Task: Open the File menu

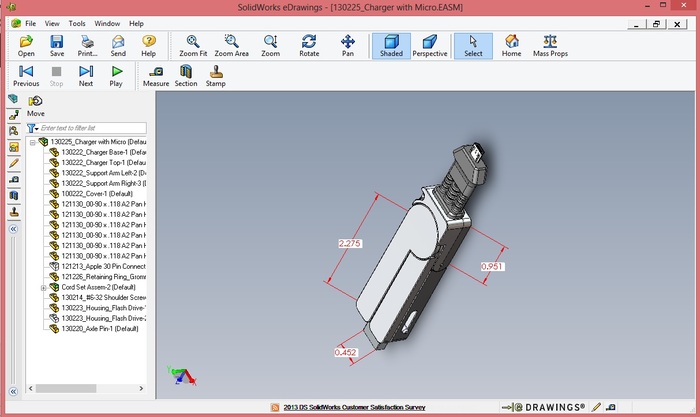Action: click(30, 24)
